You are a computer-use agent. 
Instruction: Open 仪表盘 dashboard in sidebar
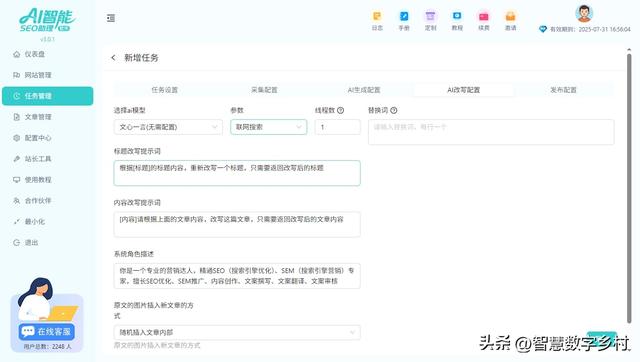(47, 54)
